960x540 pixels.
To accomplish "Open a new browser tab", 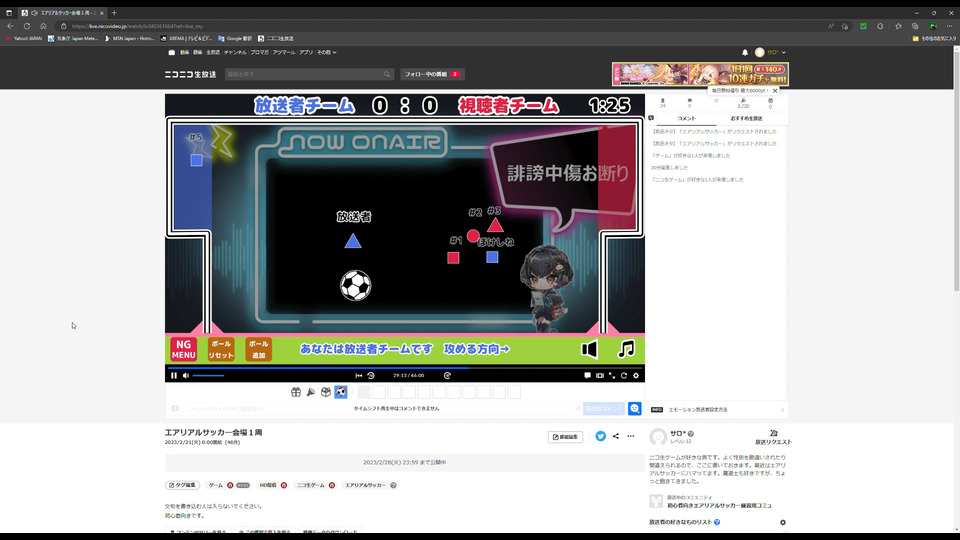I will tap(114, 13).
